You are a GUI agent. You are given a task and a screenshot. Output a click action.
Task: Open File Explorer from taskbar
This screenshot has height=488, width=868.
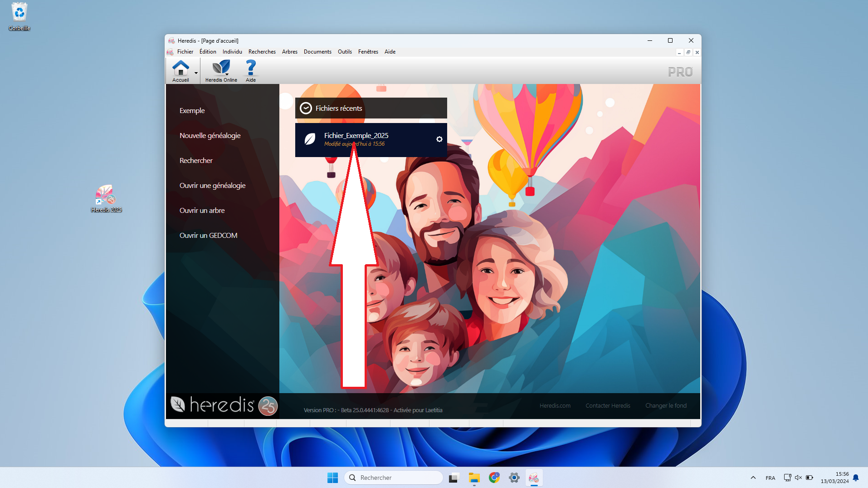(474, 478)
